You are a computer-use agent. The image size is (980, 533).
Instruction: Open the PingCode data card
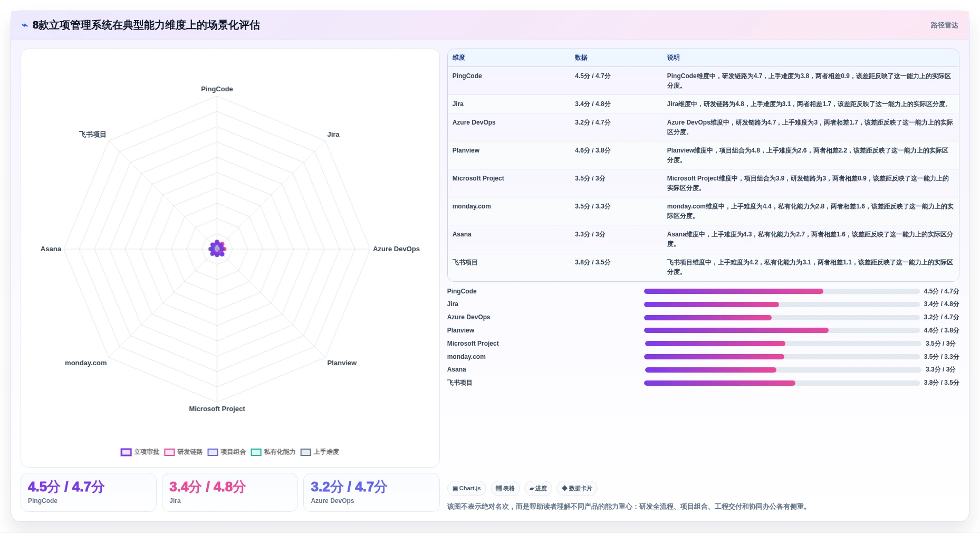coord(89,492)
